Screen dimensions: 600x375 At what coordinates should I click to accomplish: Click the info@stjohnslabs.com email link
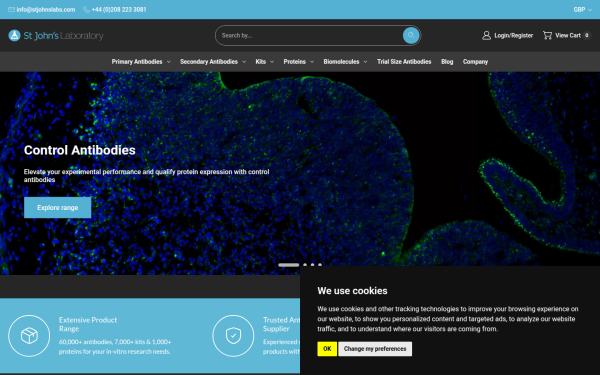click(x=46, y=10)
